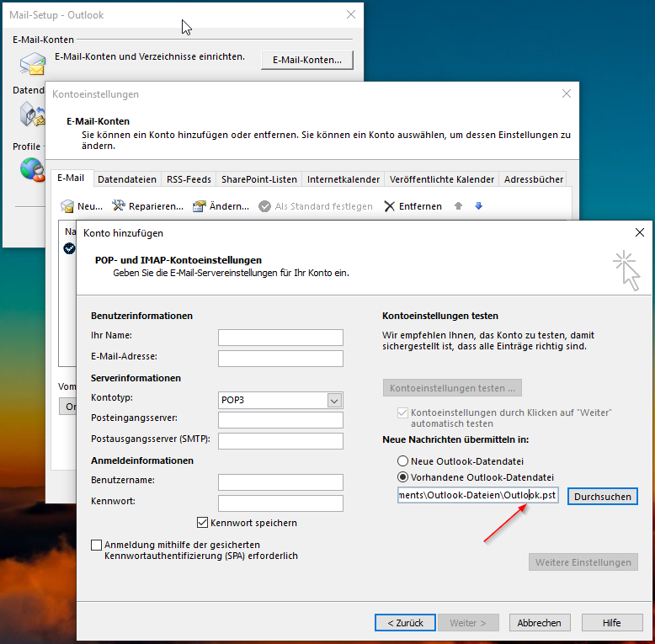This screenshot has width=655, height=644.
Task: Click the Profile globe icon in Mail-Setup
Action: coord(32,169)
